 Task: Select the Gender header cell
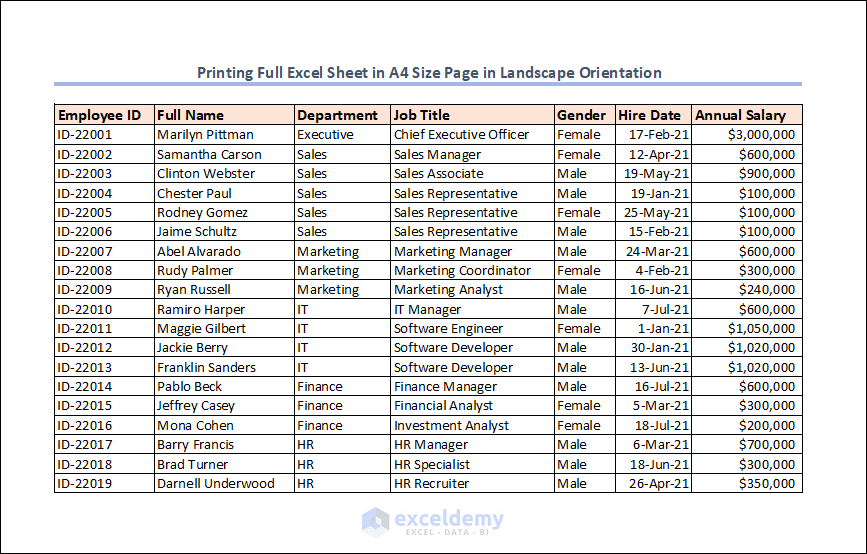tap(584, 115)
